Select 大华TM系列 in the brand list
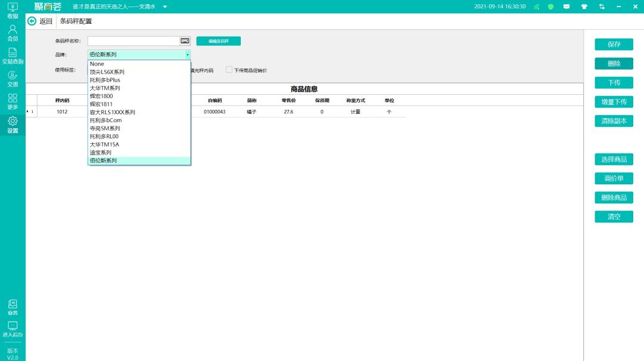The image size is (644, 361). 105,88
